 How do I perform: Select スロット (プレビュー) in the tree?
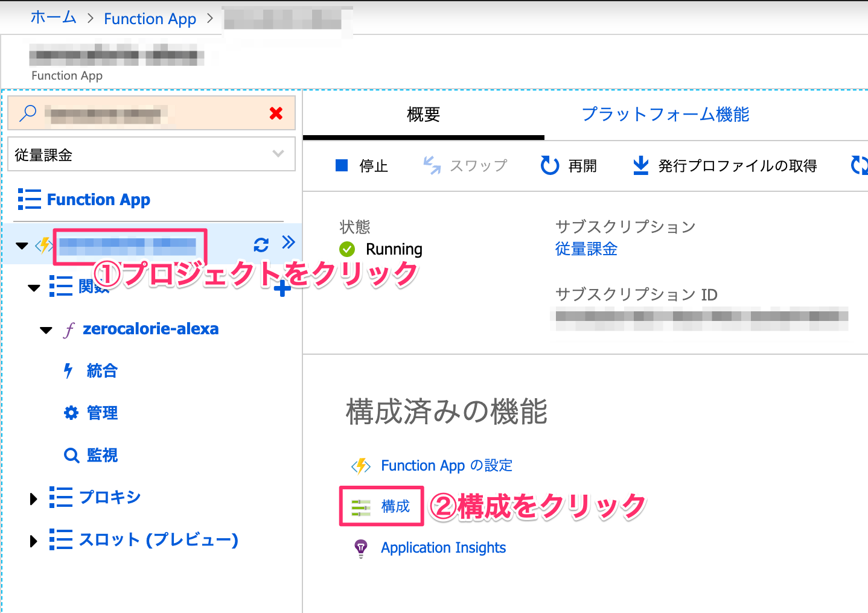(159, 539)
